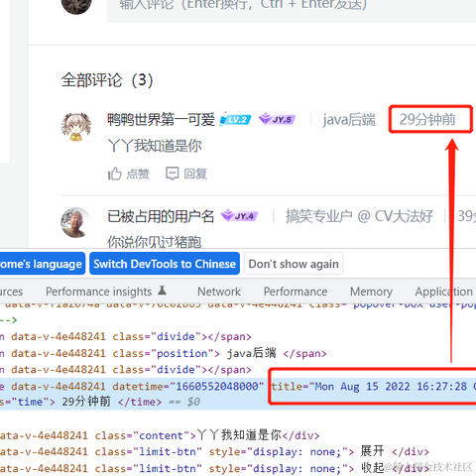The height and width of the screenshot is (476, 476).
Task: Click the 全部评论 (3) heading
Action: coord(107,80)
